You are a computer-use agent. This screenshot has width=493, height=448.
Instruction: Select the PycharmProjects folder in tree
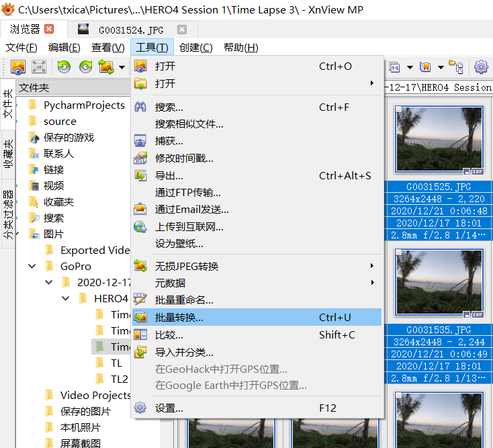point(84,105)
